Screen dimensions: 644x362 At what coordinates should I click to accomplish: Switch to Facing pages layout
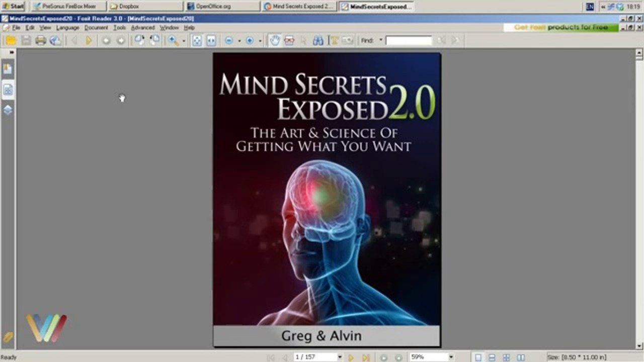click(x=521, y=357)
